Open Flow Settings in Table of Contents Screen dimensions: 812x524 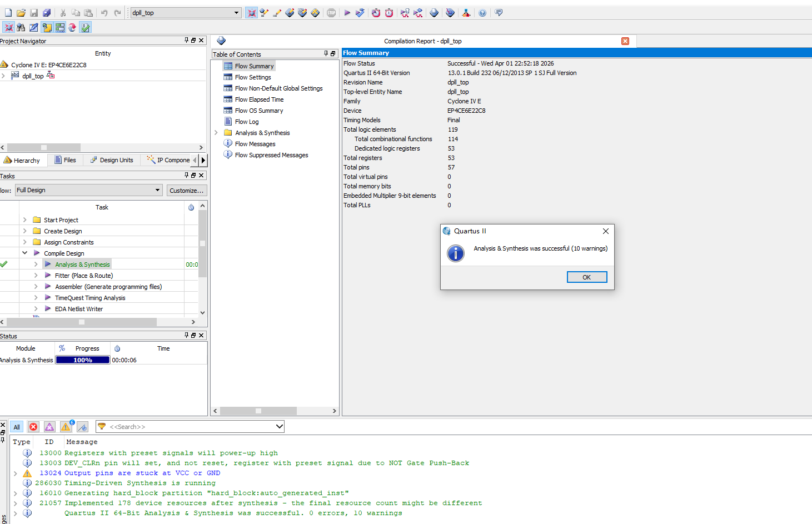coord(253,77)
